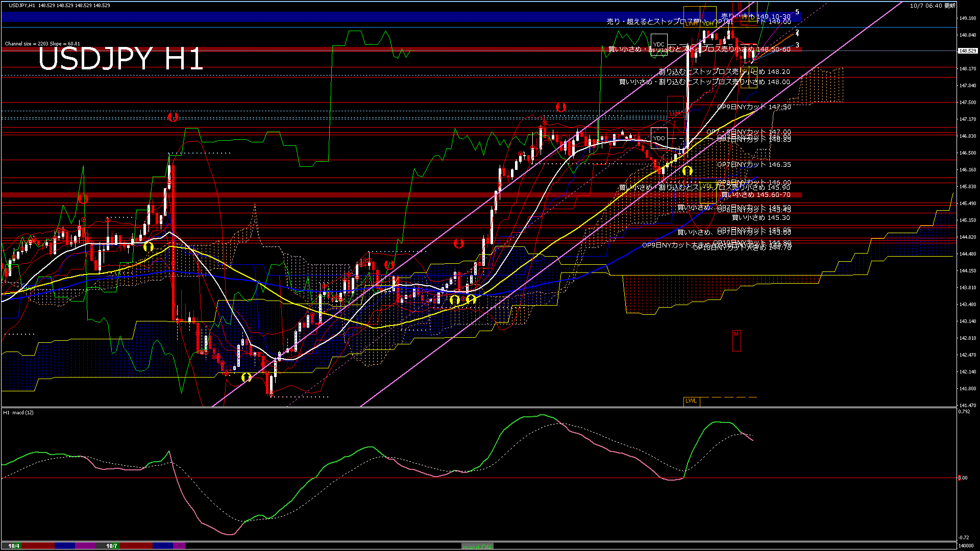This screenshot has width=980, height=551.
Task: Click the yellow up-arrow signal at 142.14 low
Action: coord(247,377)
